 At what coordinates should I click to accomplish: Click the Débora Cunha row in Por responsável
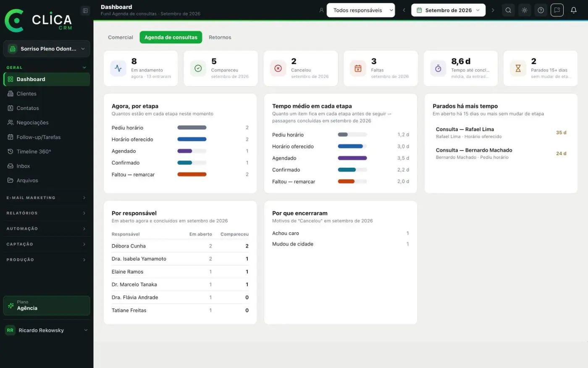coord(180,246)
